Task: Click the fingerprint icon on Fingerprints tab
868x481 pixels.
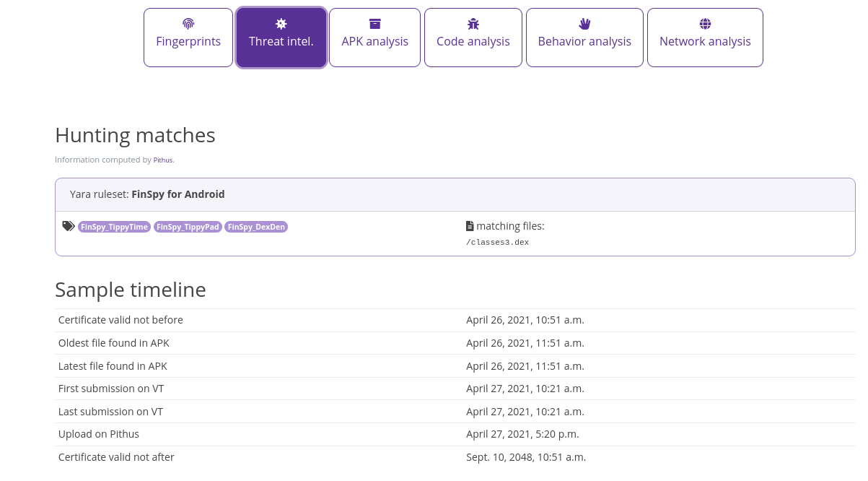Action: (x=188, y=24)
